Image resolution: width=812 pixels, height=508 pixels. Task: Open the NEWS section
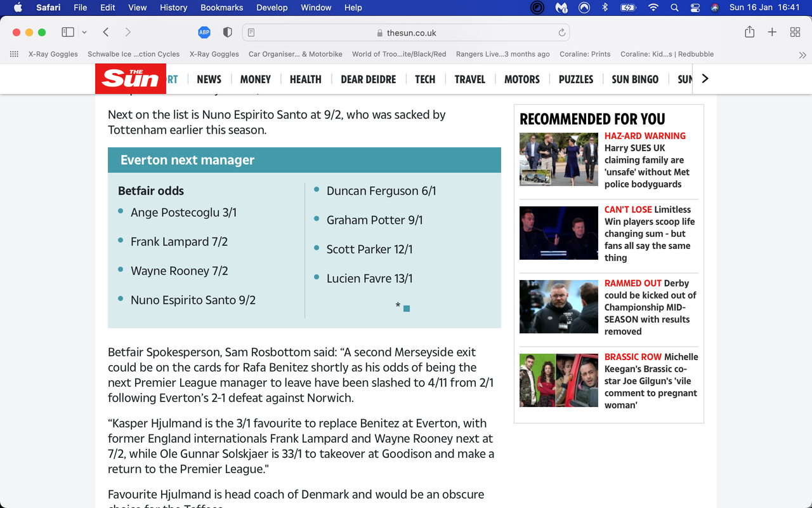tap(209, 79)
